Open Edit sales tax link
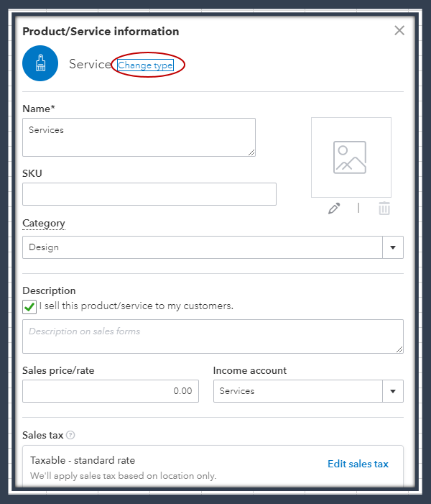The height and width of the screenshot is (504, 431). 358,464
